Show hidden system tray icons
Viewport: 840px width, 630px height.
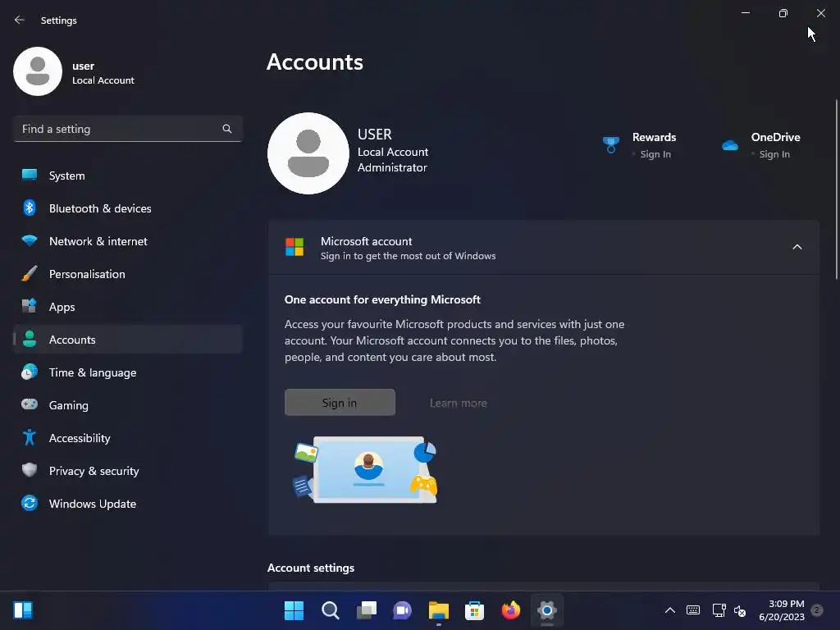(669, 610)
